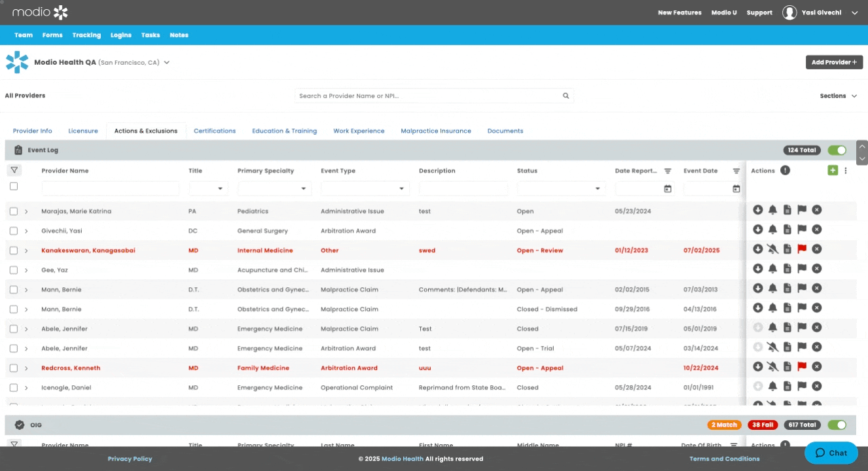Switch to the Malpractice Insurance tab
868x471 pixels.
pos(435,131)
